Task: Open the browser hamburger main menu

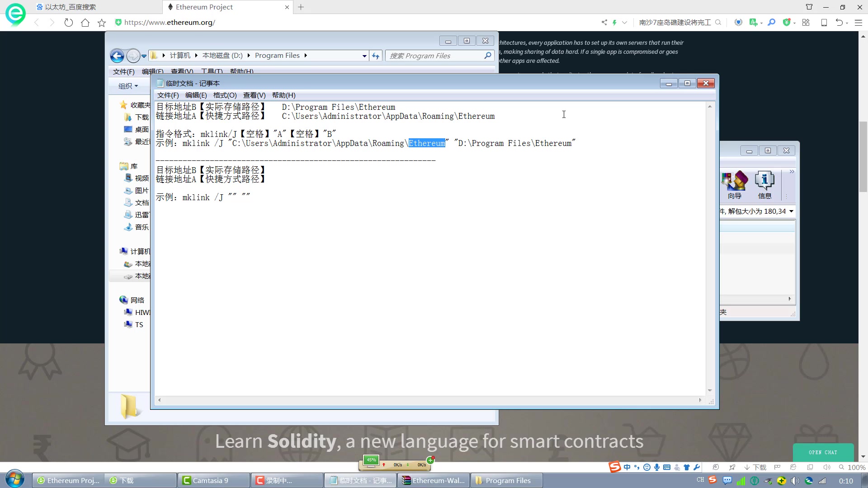Action: click(x=859, y=22)
